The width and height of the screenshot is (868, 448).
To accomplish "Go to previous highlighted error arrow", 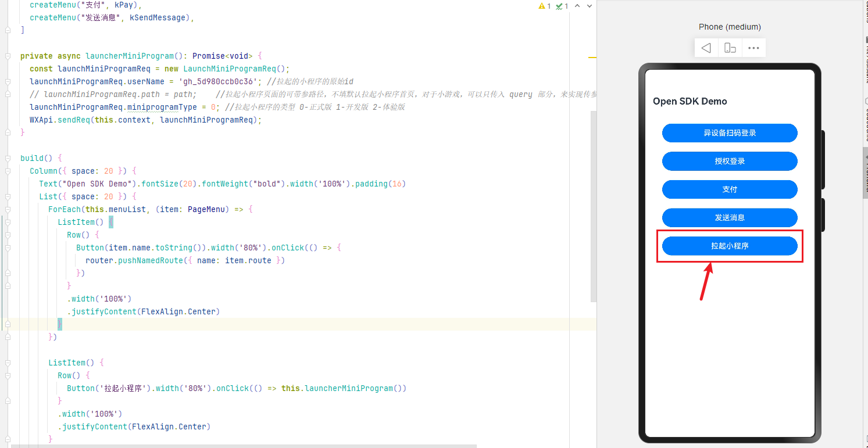I will [577, 6].
